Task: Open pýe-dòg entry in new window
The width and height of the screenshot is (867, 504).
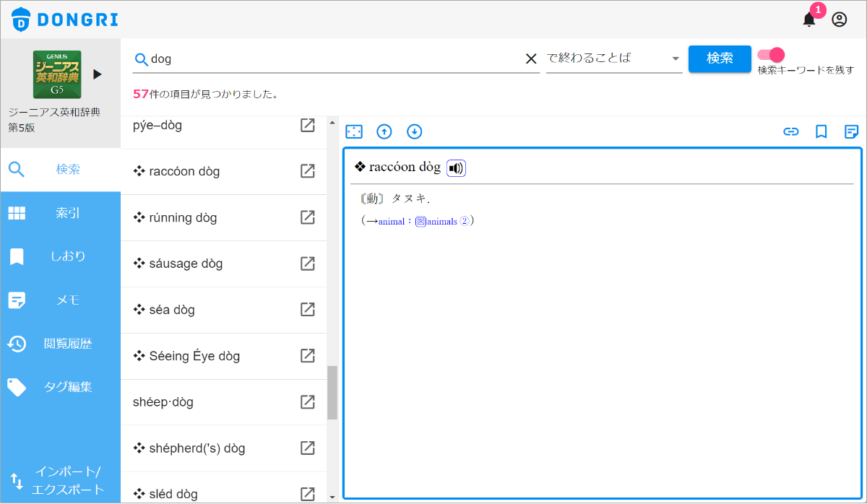Action: [308, 126]
